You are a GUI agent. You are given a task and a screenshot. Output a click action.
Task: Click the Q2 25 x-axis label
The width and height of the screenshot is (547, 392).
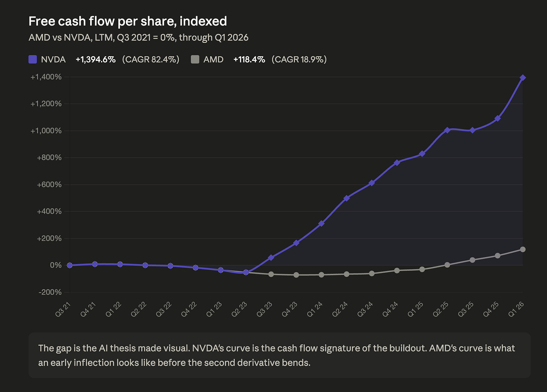(x=440, y=309)
